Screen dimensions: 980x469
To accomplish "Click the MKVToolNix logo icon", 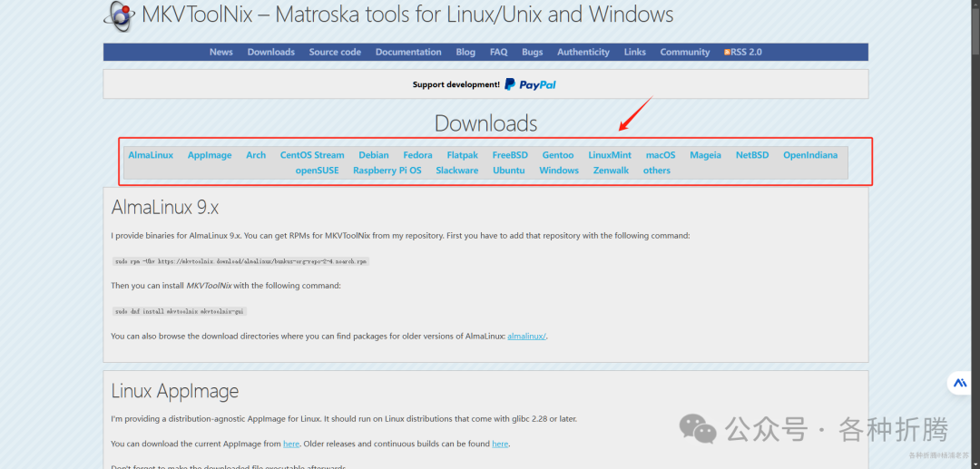I will click(119, 15).
